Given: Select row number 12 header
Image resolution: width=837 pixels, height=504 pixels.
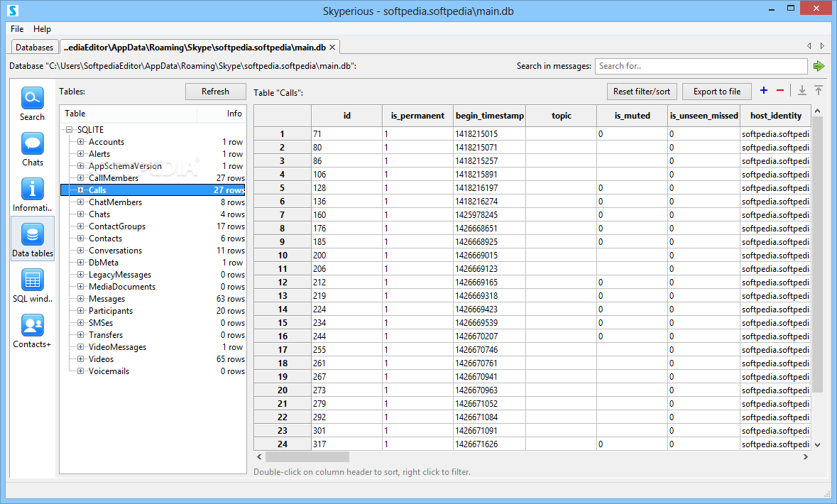Looking at the screenshot, I should click(x=283, y=283).
